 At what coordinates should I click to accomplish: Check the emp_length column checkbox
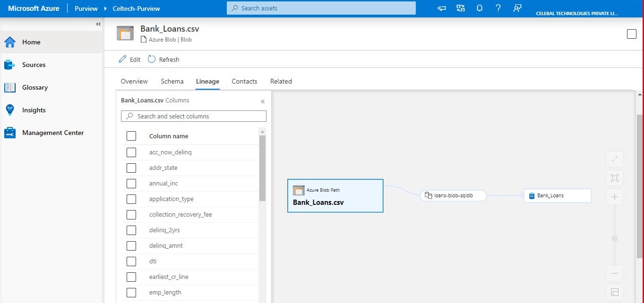tap(131, 292)
